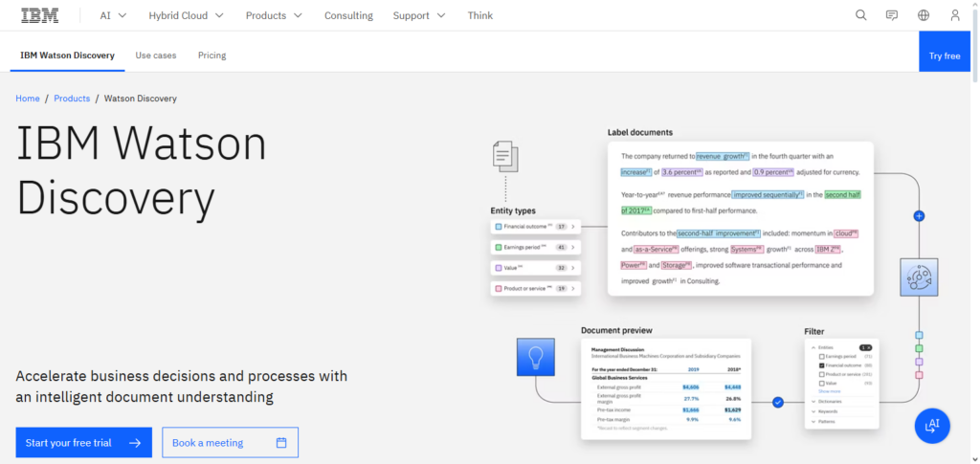
Task: Click the purple square on right connector
Action: 919,362
